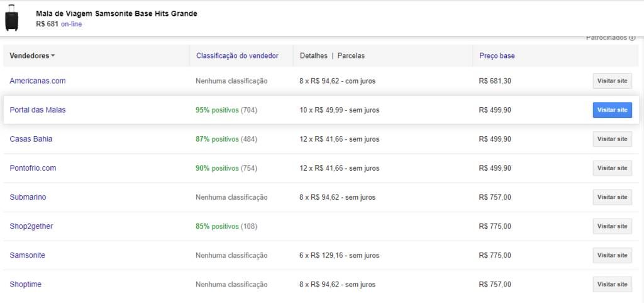644x303 pixels.
Task: Open Casas Bahia seller link
Action: tap(31, 139)
